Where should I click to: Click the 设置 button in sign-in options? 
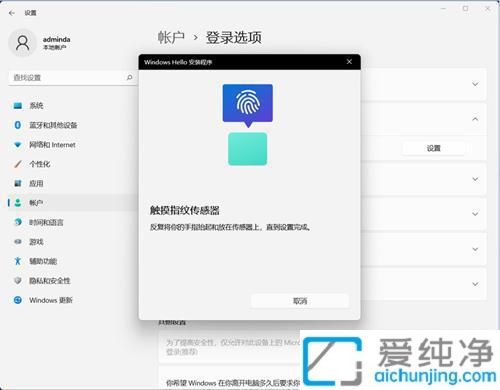point(433,148)
